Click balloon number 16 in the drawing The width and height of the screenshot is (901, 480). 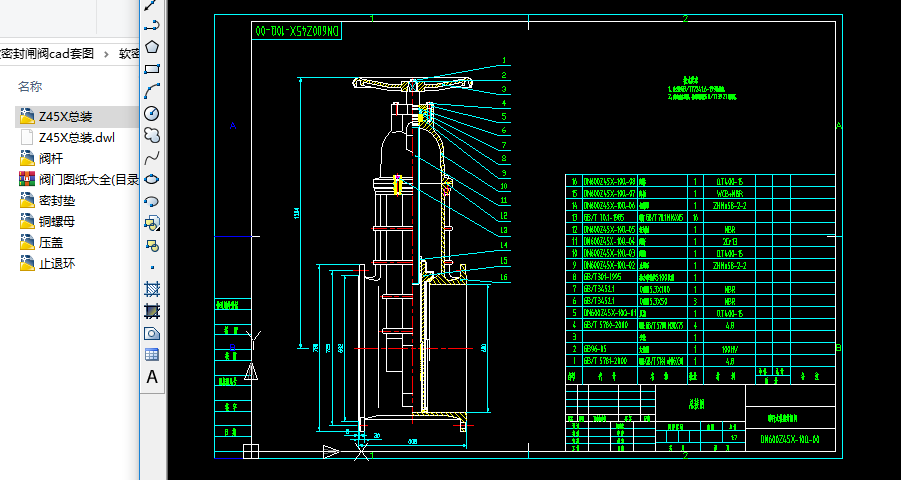click(x=504, y=277)
